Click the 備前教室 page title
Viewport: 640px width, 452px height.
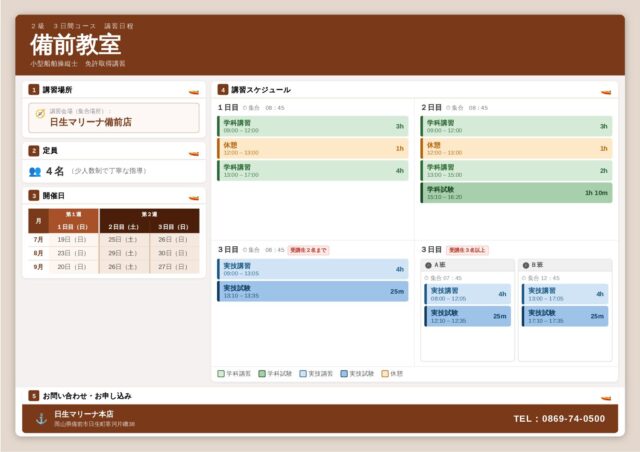tap(76, 44)
